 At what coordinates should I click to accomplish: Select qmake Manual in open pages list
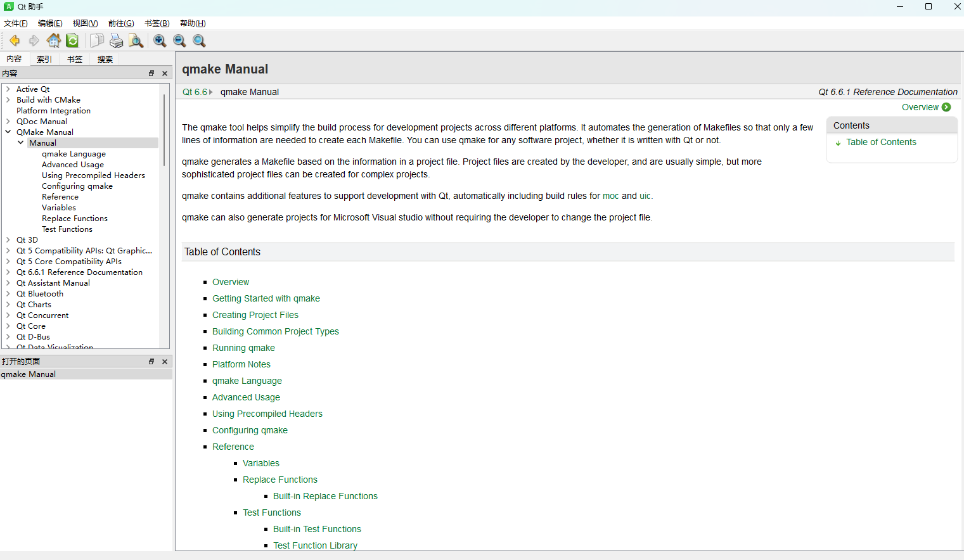86,374
